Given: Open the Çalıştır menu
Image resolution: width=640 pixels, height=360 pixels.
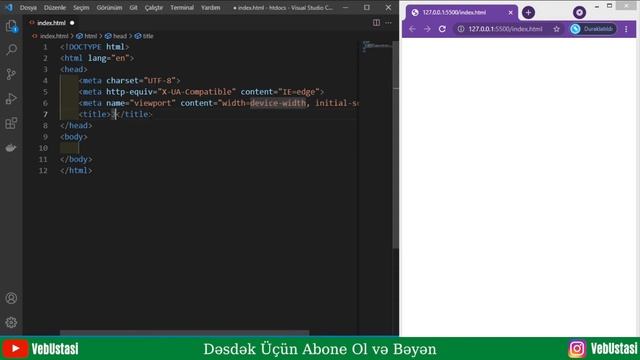Looking at the screenshot, I should tap(153, 7).
